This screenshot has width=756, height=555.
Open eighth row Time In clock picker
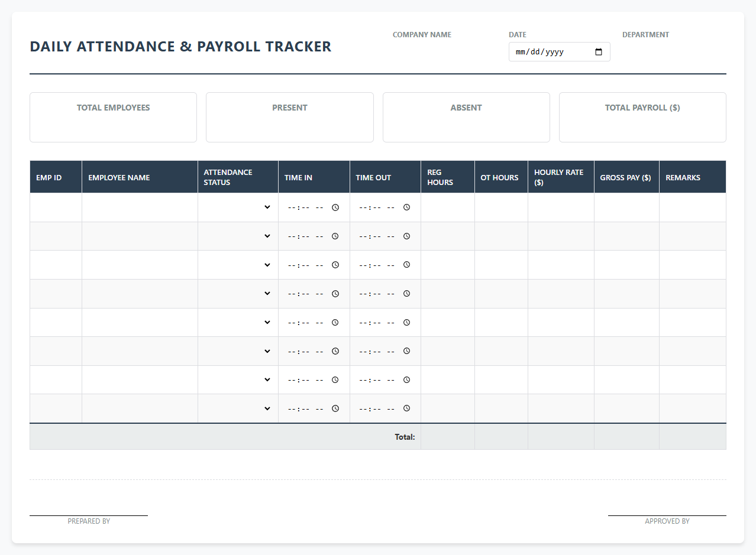(x=335, y=408)
